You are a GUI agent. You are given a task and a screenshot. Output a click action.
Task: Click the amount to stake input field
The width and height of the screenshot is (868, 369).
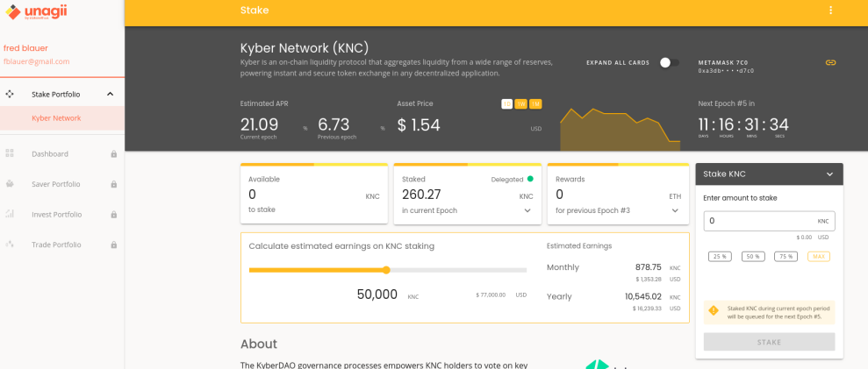pos(769,221)
